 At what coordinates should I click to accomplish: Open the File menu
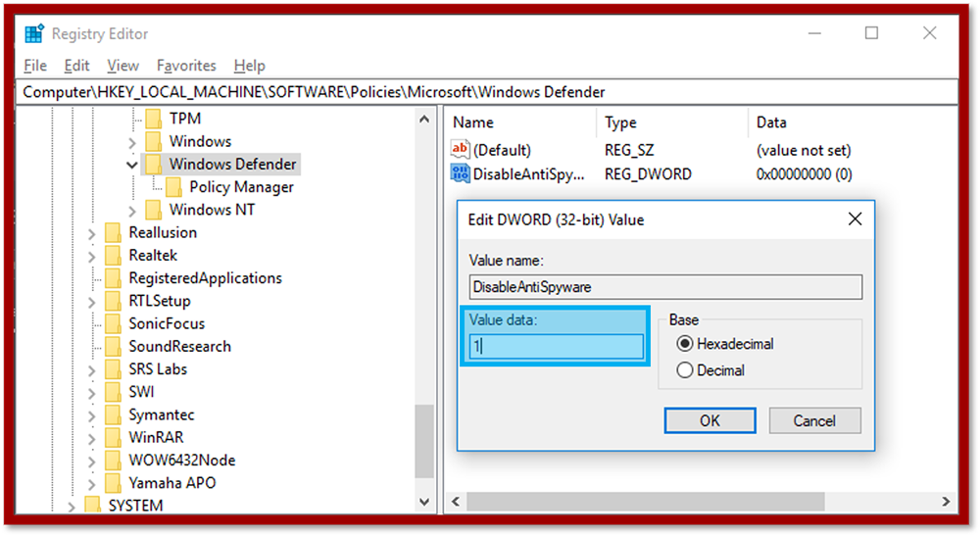coord(35,66)
